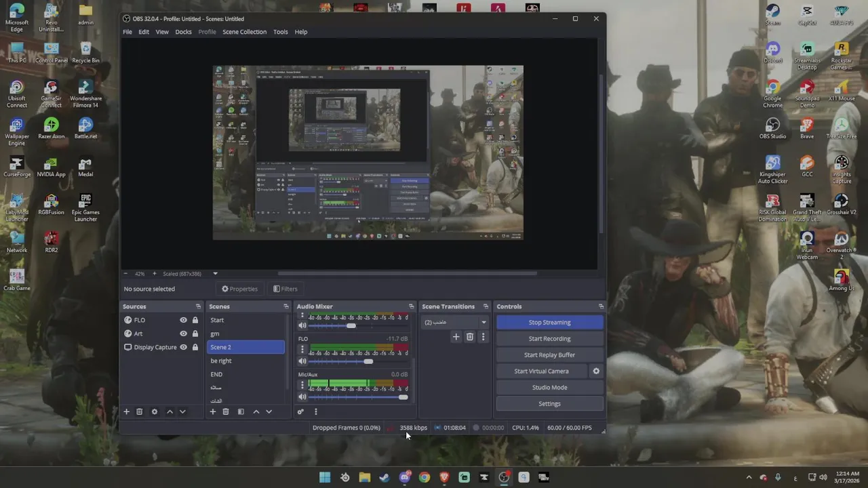868x488 pixels.
Task: Open Mic/Aux channel three-dot options
Action: [x=302, y=385]
